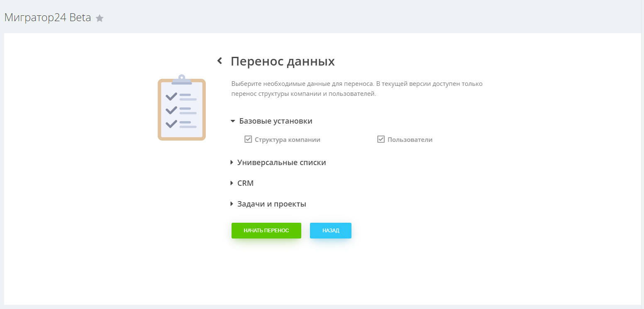644x309 pixels.
Task: Click the Пользователи label text
Action: (410, 140)
